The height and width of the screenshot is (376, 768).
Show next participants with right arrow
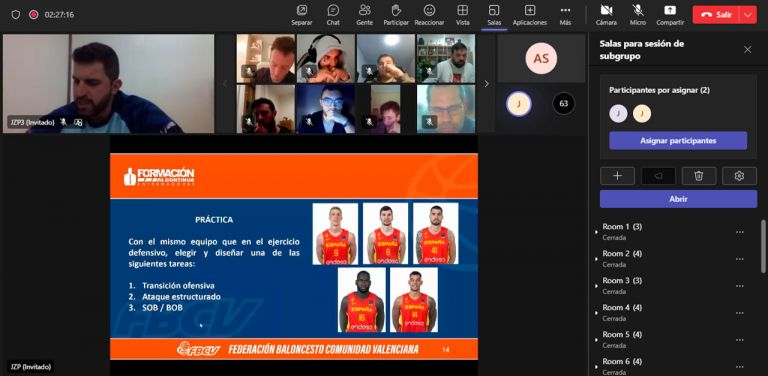(x=486, y=84)
